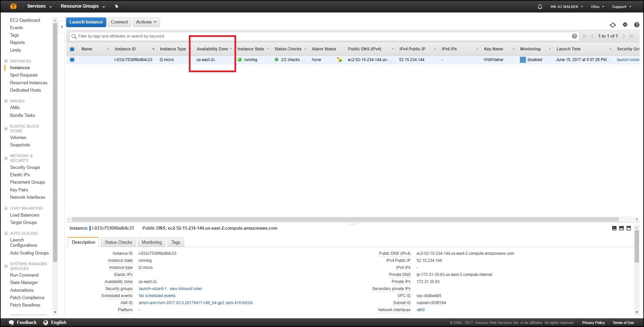
Task: Switch to the Monitoring tab
Action: coord(152,242)
